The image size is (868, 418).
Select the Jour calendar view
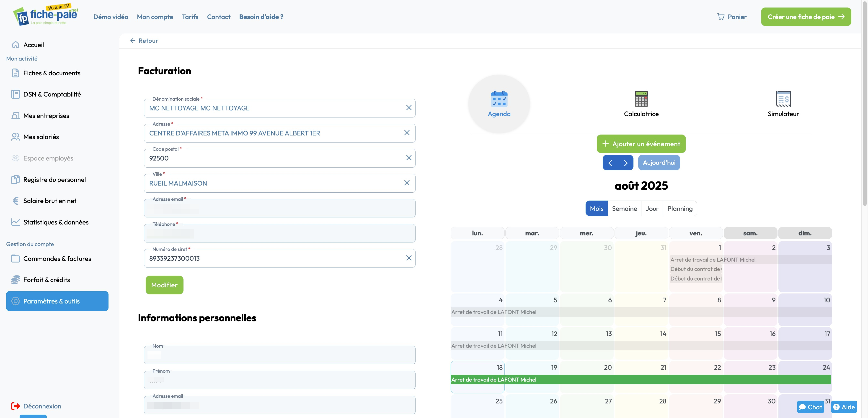point(652,209)
